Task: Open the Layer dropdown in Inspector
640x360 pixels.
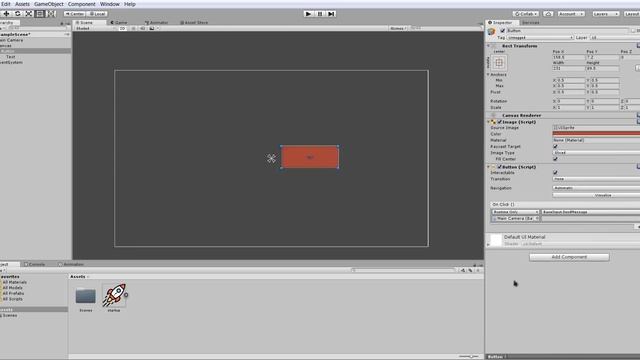Action: [615, 38]
